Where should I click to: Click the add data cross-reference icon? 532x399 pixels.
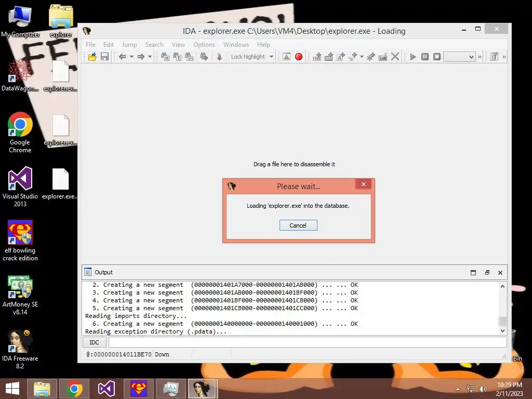pyautogui.click(x=329, y=57)
